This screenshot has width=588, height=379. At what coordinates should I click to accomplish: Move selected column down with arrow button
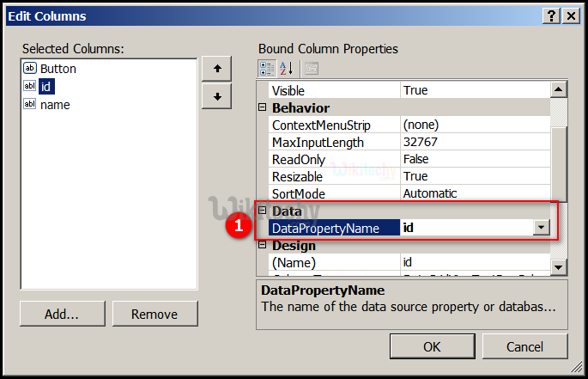tap(216, 96)
